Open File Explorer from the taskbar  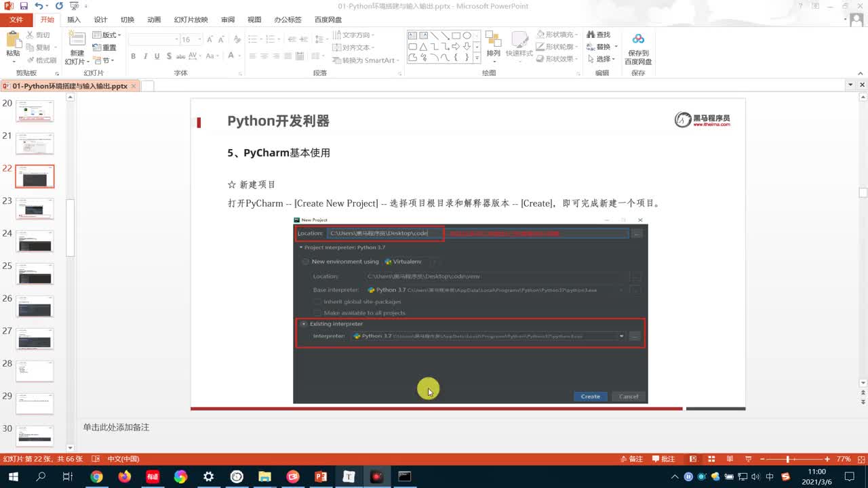tap(264, 476)
